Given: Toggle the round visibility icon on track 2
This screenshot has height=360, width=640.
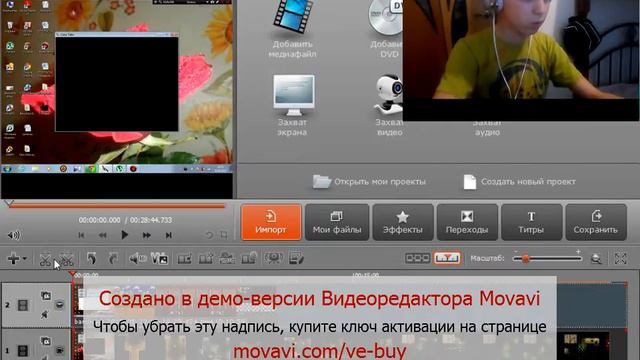Looking at the screenshot, I should 60,305.
